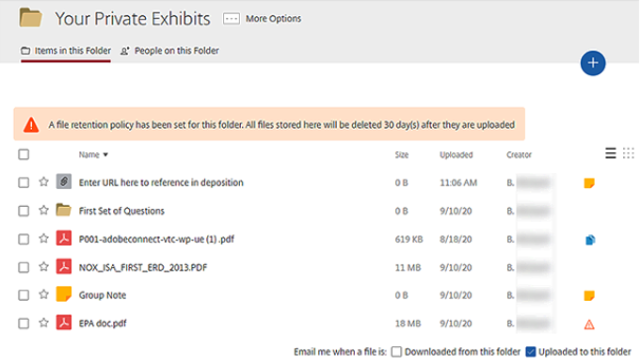
Task: Switch to People on this Folder tab
Action: [x=169, y=51]
